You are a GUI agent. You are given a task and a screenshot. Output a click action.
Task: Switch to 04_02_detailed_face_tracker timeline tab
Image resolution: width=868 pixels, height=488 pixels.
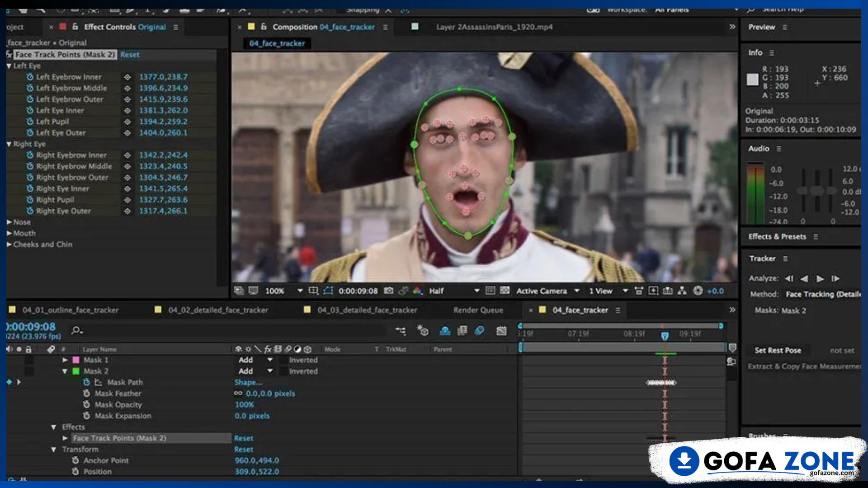tap(218, 310)
